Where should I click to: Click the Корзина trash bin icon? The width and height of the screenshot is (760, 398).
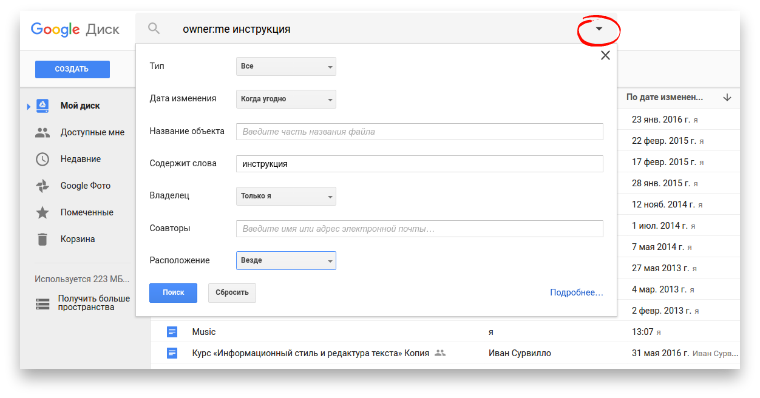43,239
